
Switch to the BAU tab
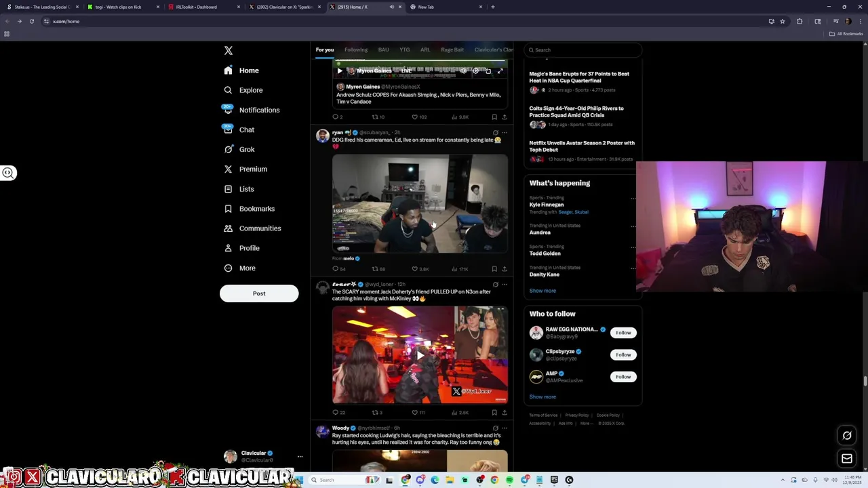pos(383,49)
